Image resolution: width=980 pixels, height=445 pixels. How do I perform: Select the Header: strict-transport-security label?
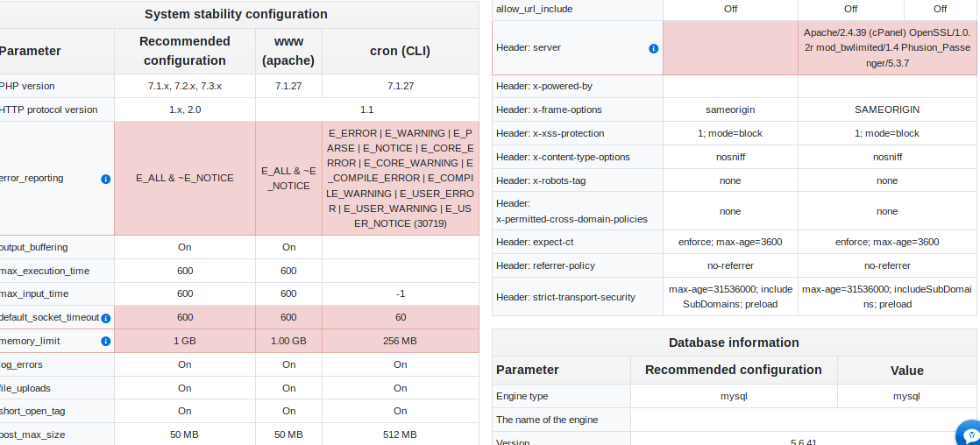click(565, 297)
